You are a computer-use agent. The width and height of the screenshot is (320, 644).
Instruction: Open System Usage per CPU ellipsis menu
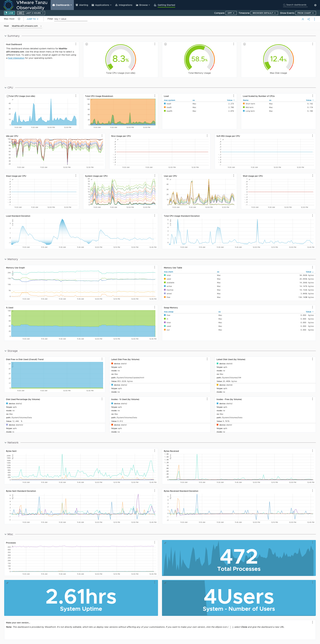[x=155, y=176]
